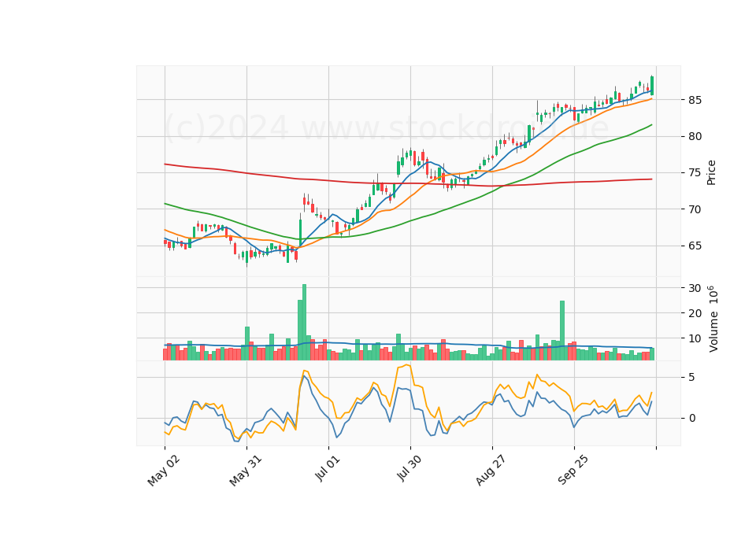Click the 5 oscillator axis tick
The width and height of the screenshot is (756, 543).
point(692,377)
